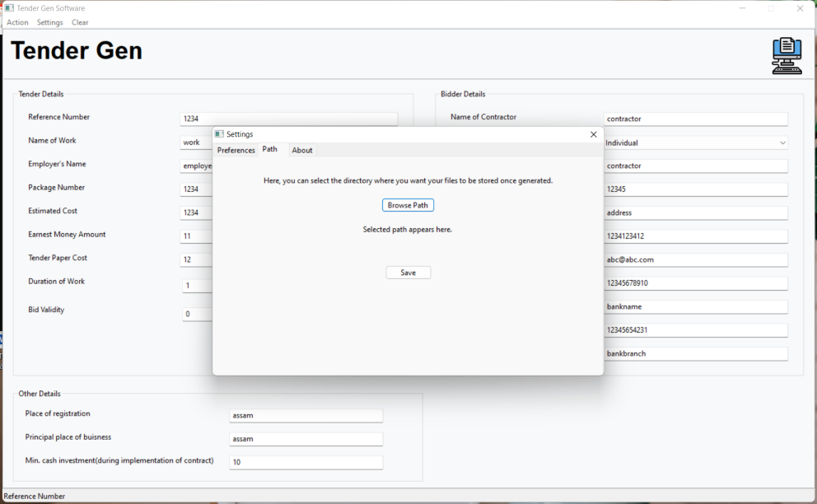
Task: Click the field containing 12345
Action: coord(696,189)
